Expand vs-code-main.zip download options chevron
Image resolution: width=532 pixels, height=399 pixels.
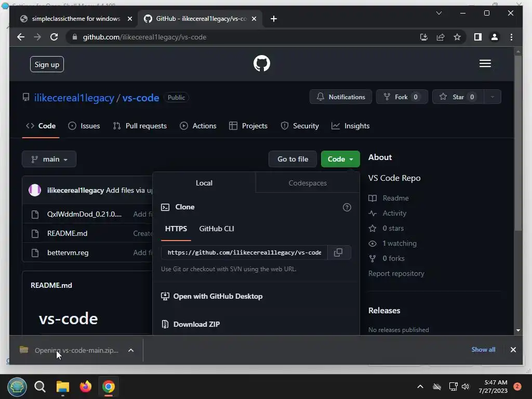[131, 350]
